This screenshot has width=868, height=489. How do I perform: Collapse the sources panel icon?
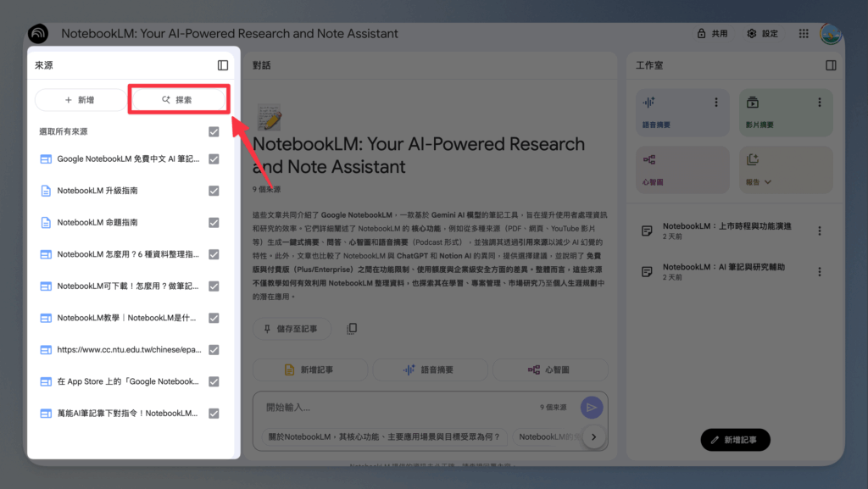(223, 65)
